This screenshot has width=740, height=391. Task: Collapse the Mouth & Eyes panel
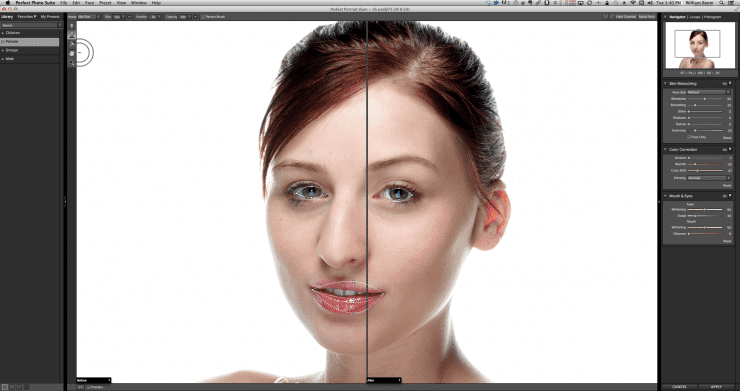coord(665,196)
